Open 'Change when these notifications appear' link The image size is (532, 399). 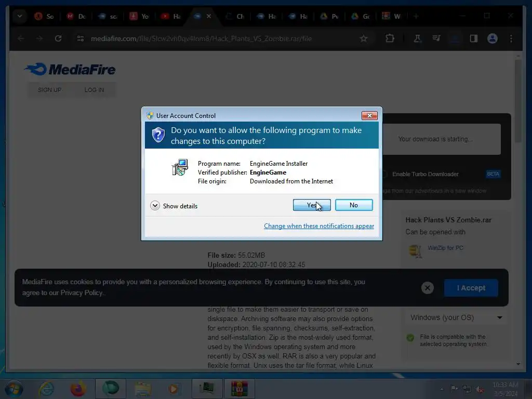point(319,226)
